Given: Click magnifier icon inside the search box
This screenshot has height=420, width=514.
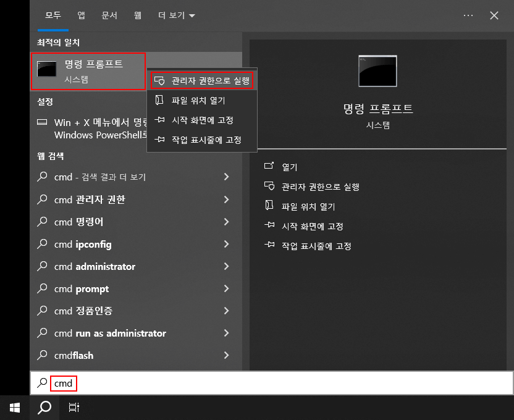Looking at the screenshot, I should point(42,383).
